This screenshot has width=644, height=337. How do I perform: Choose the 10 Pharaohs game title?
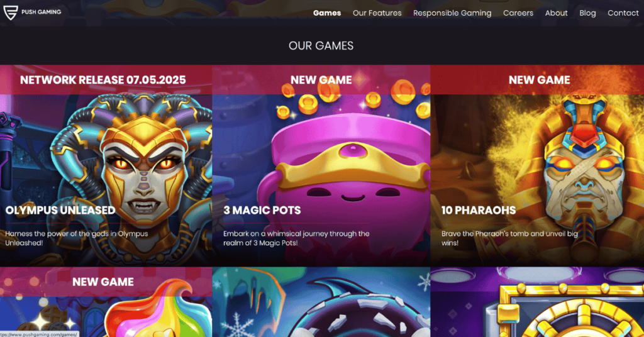pyautogui.click(x=479, y=210)
